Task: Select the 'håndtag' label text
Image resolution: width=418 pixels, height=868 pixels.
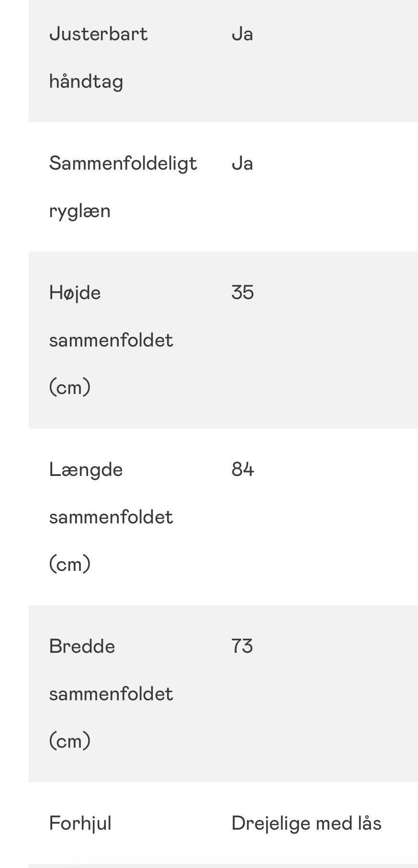Action: point(86,81)
